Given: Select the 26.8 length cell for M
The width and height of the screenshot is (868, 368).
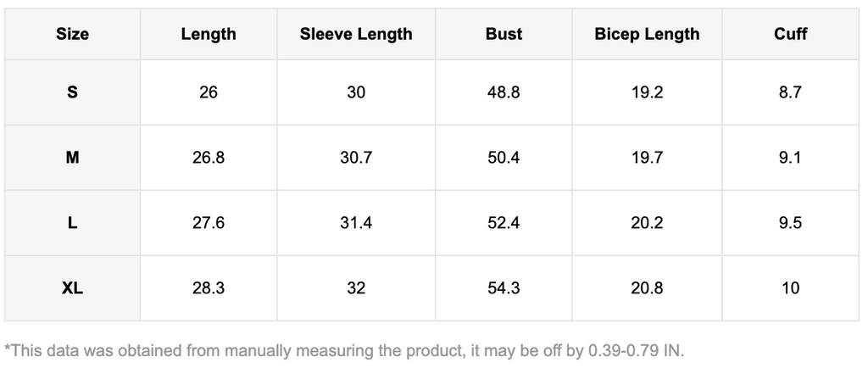Looking at the screenshot, I should click(x=209, y=158).
